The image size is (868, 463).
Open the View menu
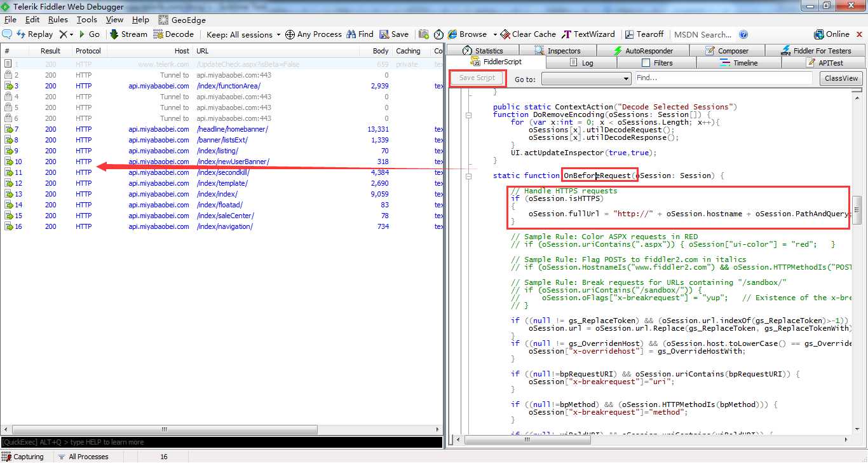tap(114, 20)
